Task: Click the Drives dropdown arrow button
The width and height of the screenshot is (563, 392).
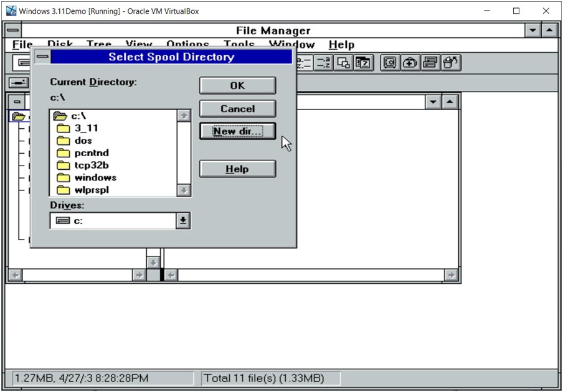Action: [182, 220]
